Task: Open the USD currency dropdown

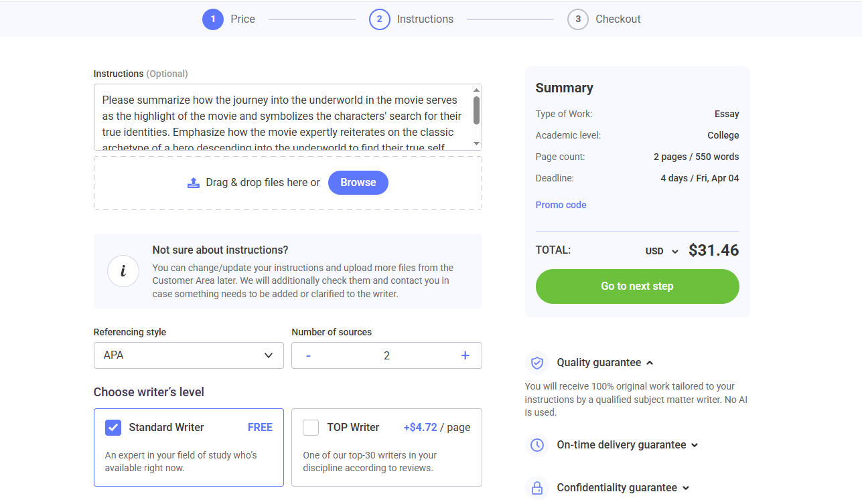Action: (x=662, y=251)
